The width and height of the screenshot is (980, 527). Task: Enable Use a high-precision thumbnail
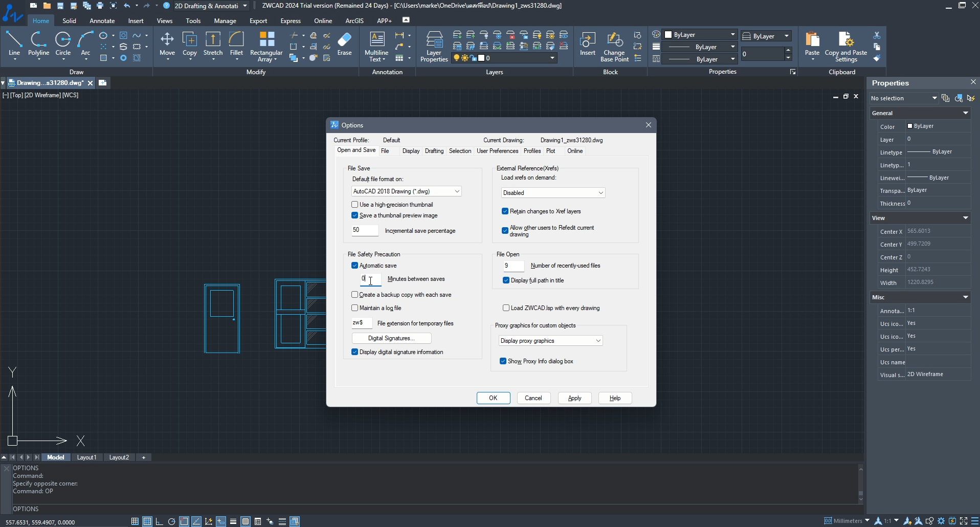click(354, 205)
